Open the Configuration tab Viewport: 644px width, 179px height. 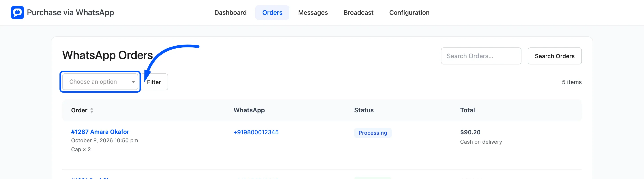pyautogui.click(x=409, y=13)
